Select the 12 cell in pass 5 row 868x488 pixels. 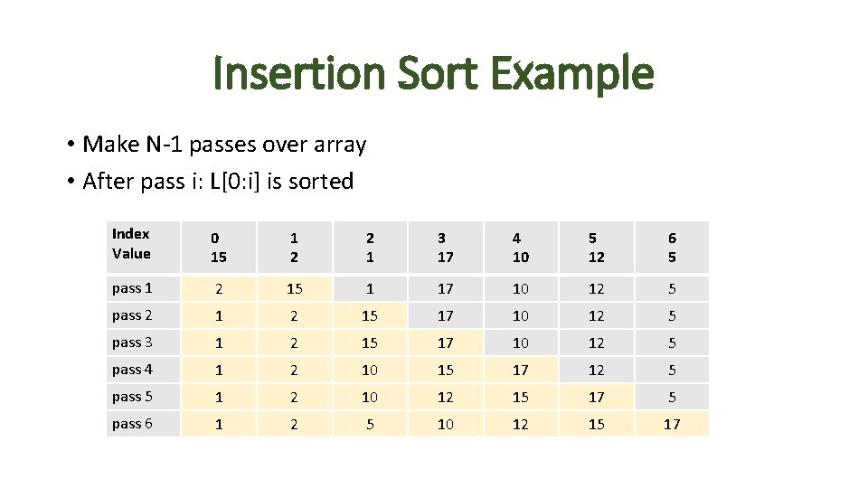445,397
